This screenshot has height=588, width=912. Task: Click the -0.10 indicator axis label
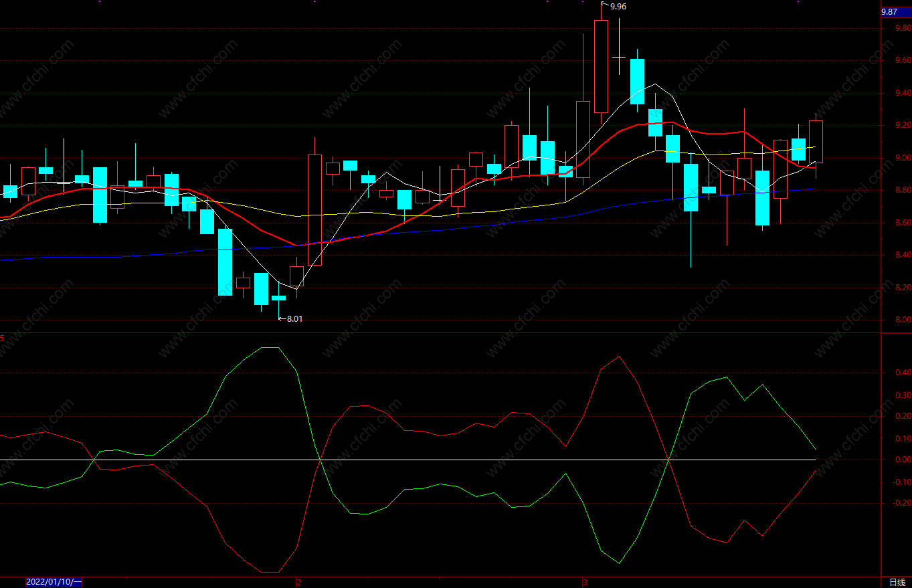coord(901,482)
